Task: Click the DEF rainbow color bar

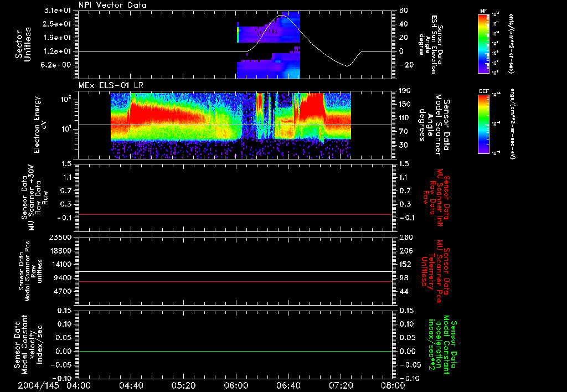Action: coord(484,124)
